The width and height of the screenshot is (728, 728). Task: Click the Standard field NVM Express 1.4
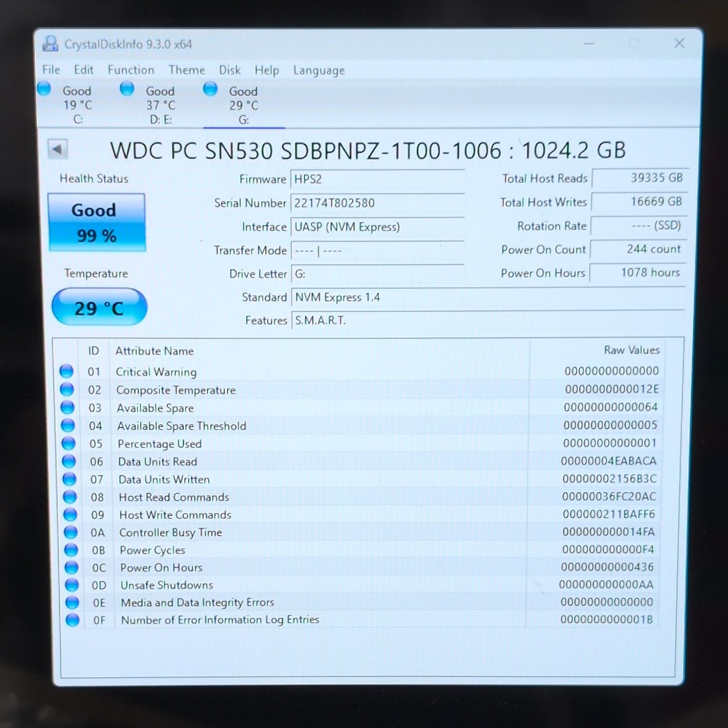tap(488, 297)
